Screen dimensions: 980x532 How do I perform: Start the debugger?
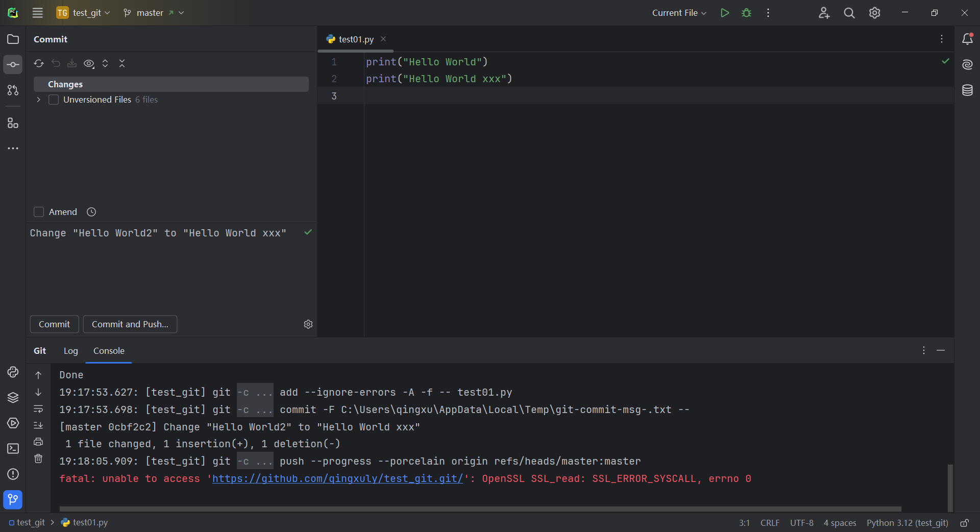746,13
